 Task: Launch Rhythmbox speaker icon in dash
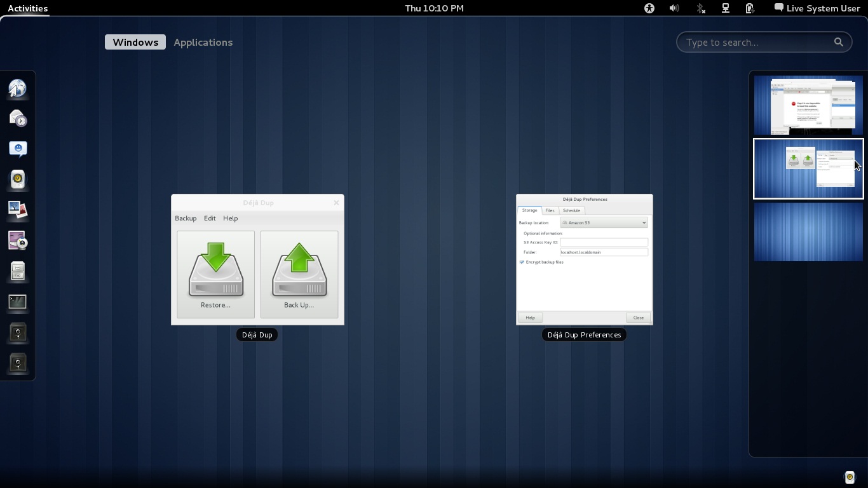[x=18, y=179]
